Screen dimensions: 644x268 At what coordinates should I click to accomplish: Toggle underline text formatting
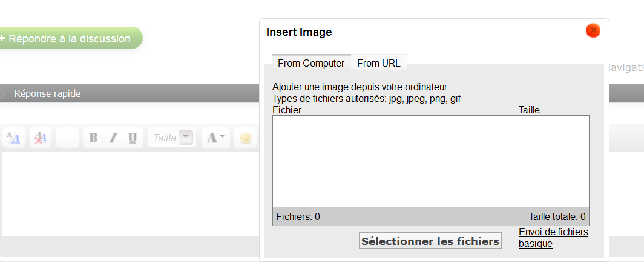[x=132, y=138]
